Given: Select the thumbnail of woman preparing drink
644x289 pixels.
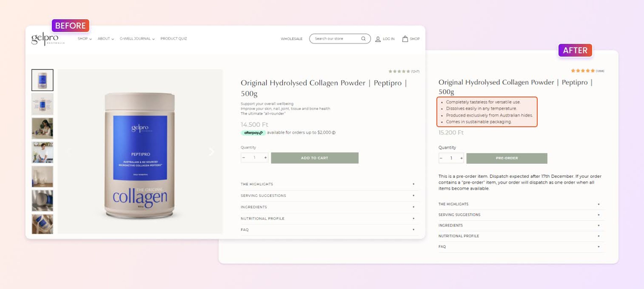Looking at the screenshot, I should 42,128.
